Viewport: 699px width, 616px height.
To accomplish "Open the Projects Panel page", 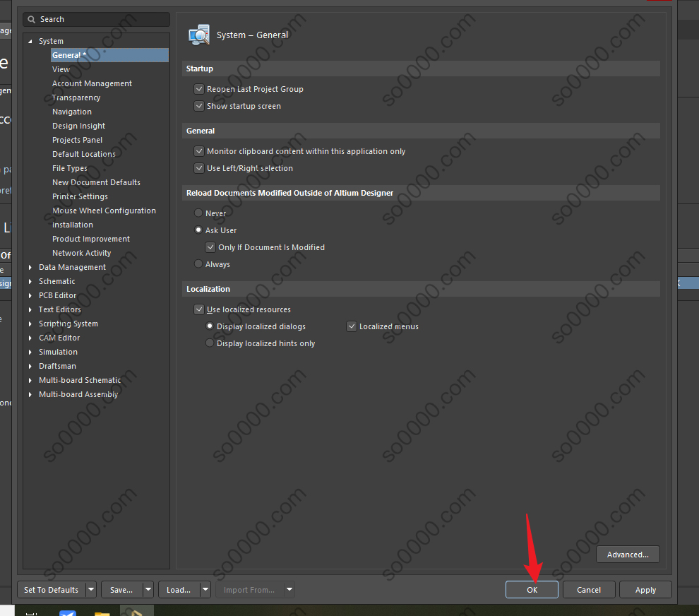I will tap(77, 140).
